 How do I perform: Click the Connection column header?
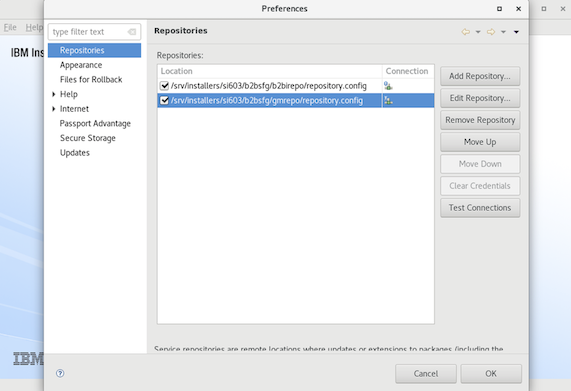pos(408,71)
